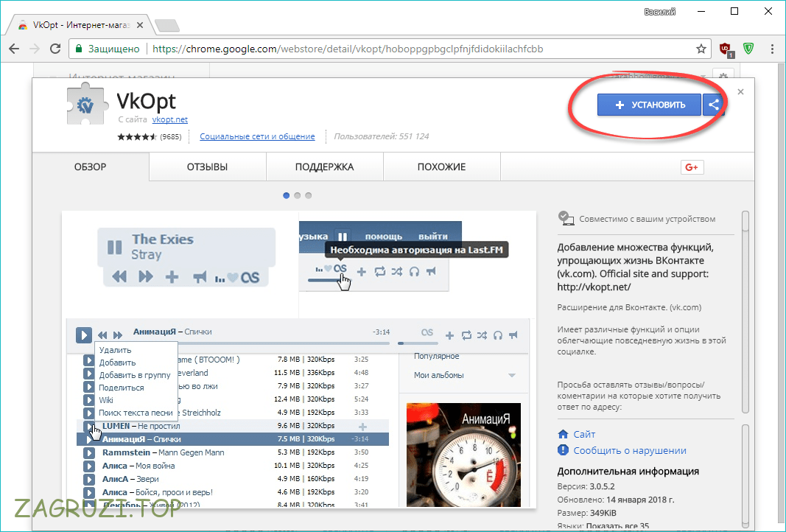Click the rating count (9685)

click(170, 137)
